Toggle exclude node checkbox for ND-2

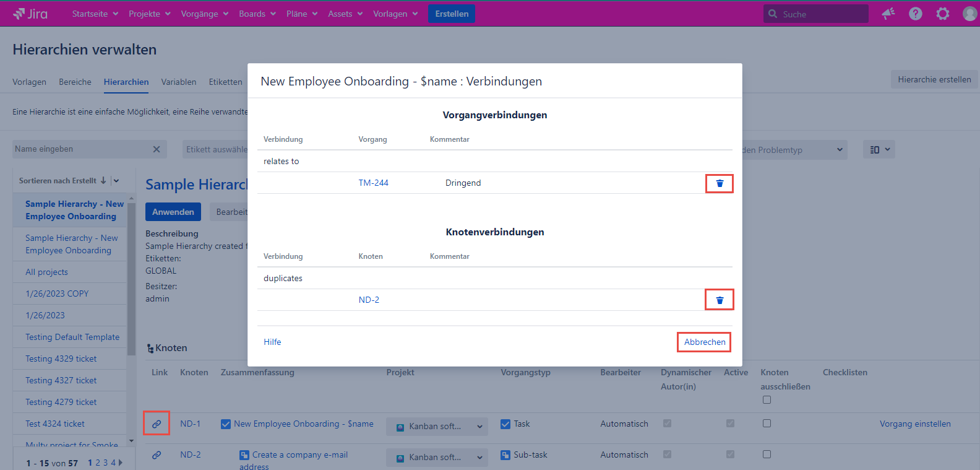click(767, 455)
